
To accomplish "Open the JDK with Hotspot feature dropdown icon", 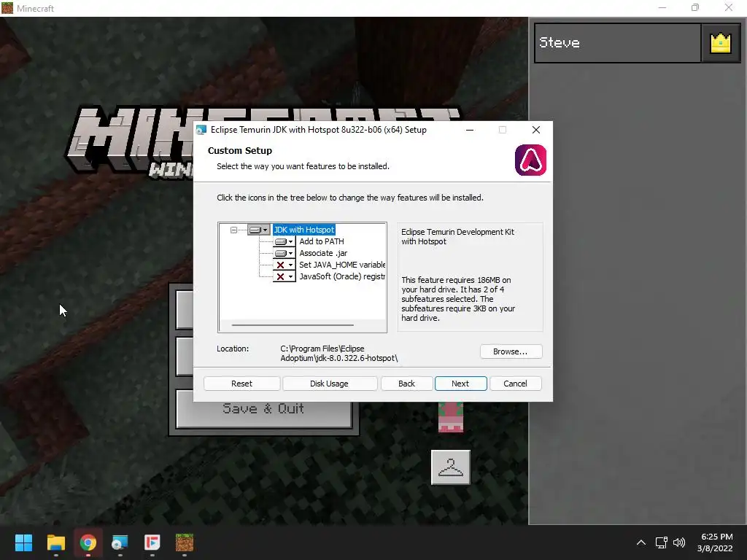I will coord(259,230).
